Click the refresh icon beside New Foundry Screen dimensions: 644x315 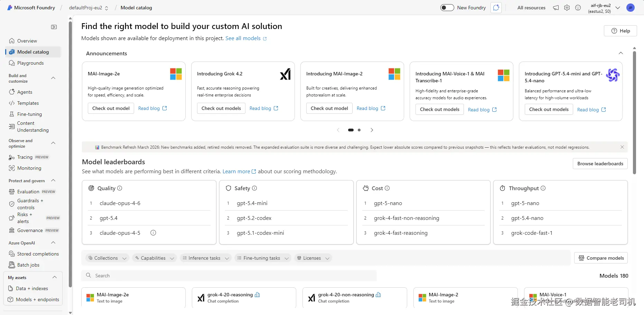[x=496, y=8]
